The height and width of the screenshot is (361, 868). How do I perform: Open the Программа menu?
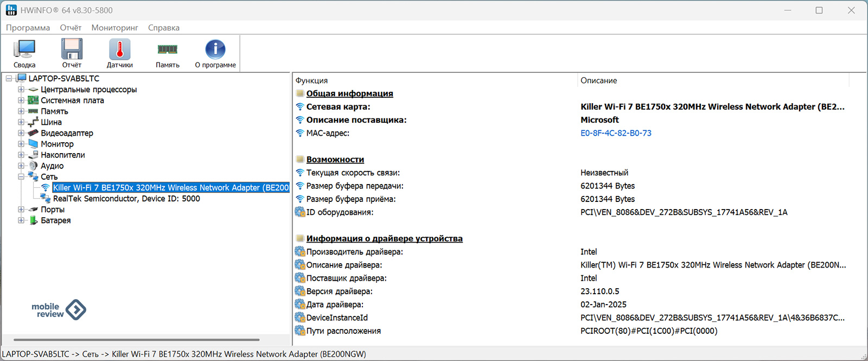(x=28, y=28)
